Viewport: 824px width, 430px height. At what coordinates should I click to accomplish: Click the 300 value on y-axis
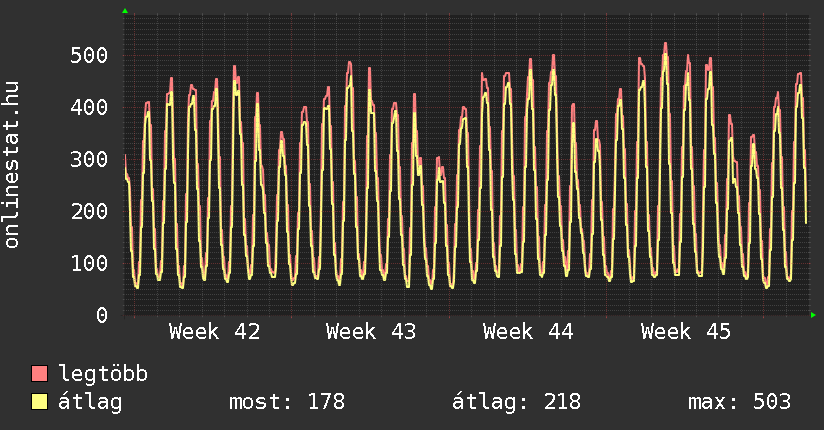89,159
